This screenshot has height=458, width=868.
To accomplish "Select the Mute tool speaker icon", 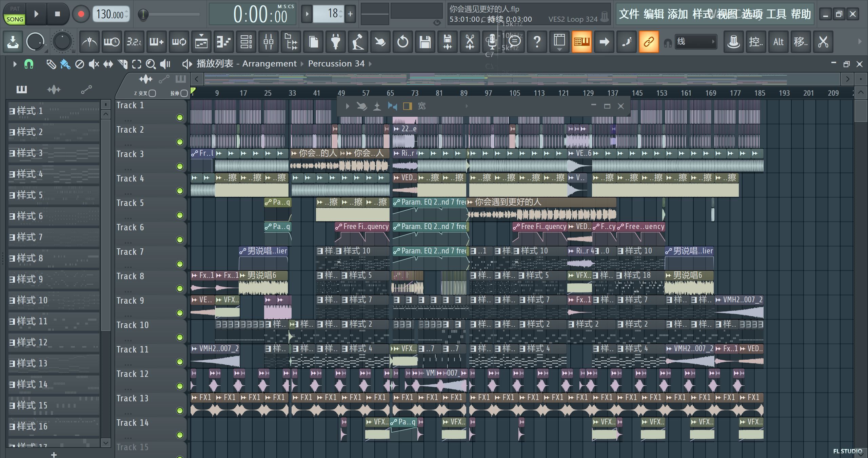I will coord(94,64).
